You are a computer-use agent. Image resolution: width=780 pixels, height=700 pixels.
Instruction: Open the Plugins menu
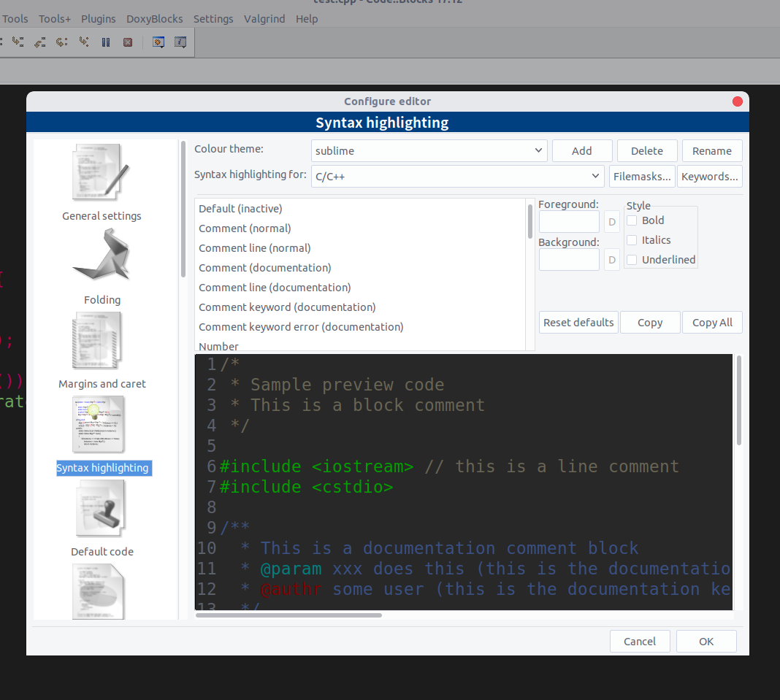pyautogui.click(x=99, y=19)
